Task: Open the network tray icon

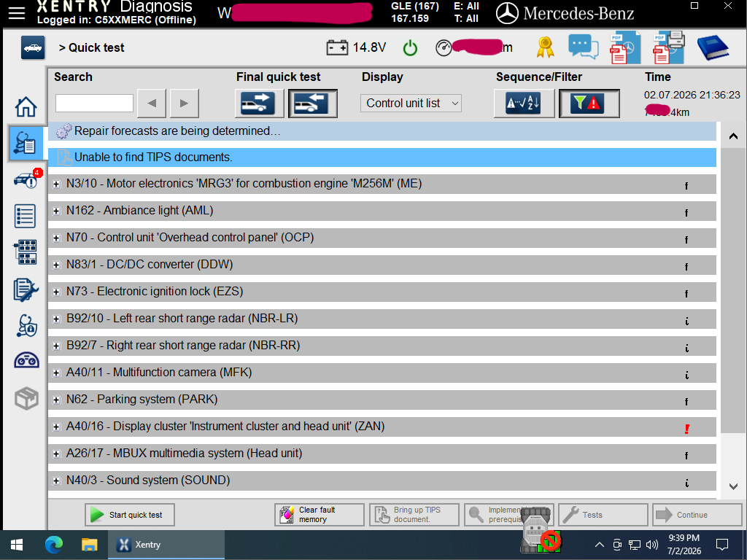Action: [634, 545]
